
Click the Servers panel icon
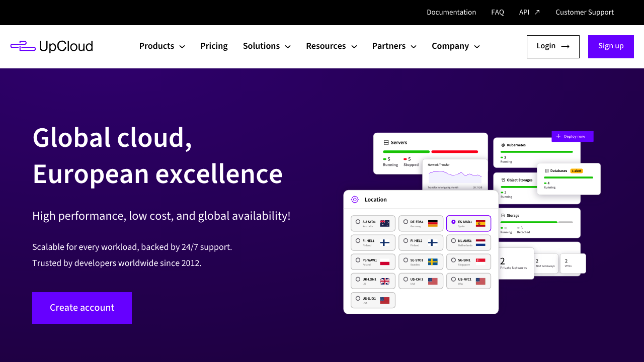coord(385,142)
